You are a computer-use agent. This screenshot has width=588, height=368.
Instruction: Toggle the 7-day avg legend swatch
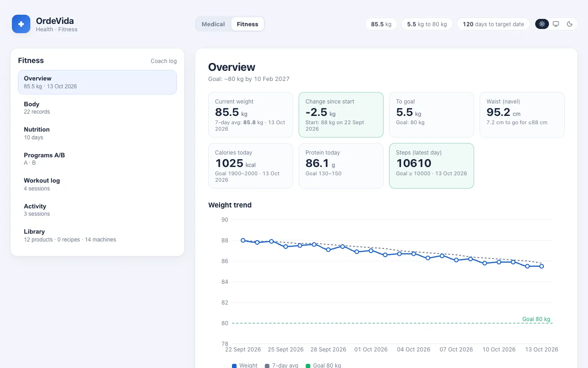[x=267, y=366]
